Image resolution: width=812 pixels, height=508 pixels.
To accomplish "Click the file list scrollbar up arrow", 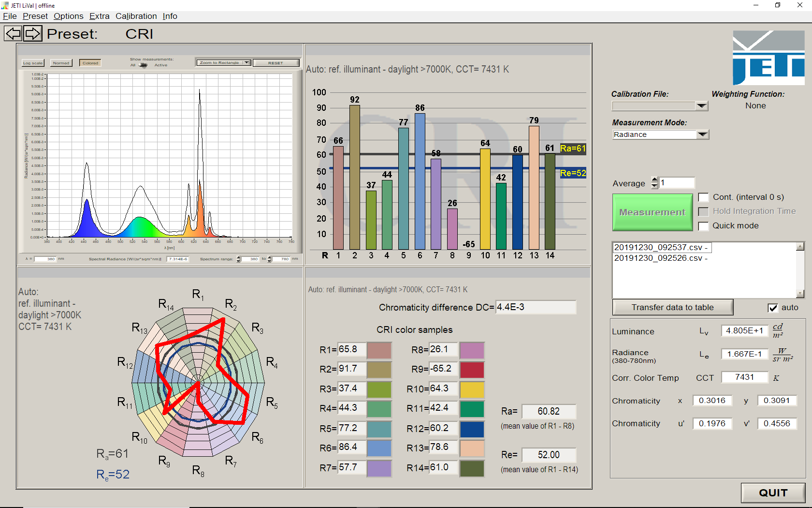I will (x=800, y=247).
